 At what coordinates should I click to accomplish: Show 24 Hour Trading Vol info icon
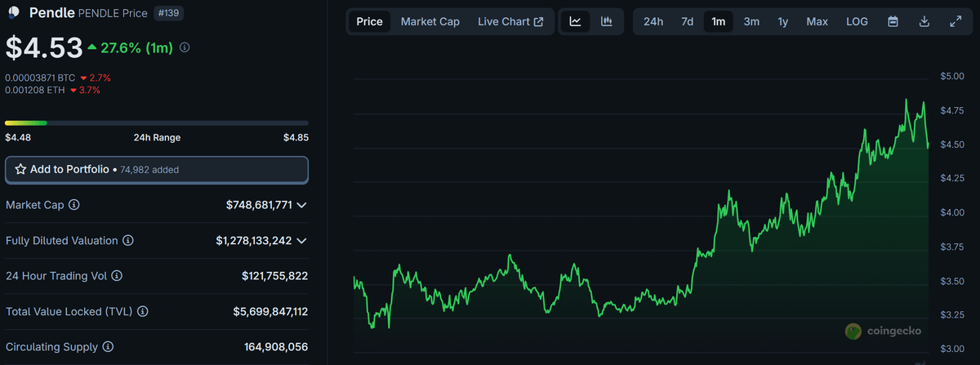click(118, 276)
